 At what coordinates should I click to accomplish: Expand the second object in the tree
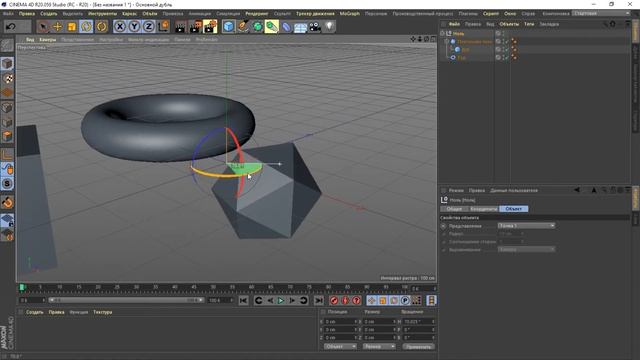coord(447,41)
